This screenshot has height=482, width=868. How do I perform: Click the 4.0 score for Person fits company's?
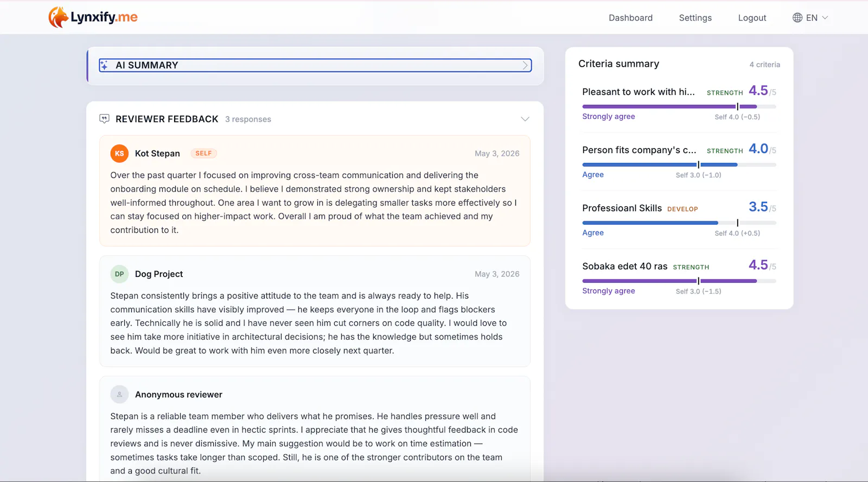click(x=758, y=149)
